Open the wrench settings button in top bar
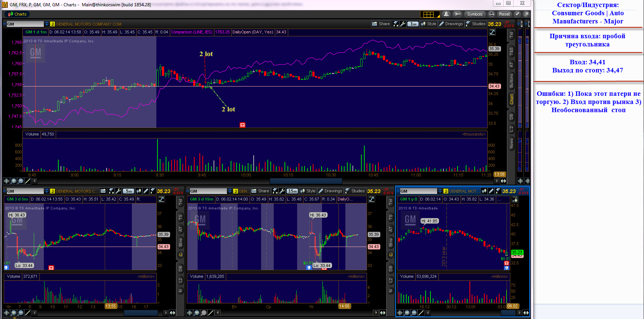Viewport: 644px width, 319px height. coord(457,14)
